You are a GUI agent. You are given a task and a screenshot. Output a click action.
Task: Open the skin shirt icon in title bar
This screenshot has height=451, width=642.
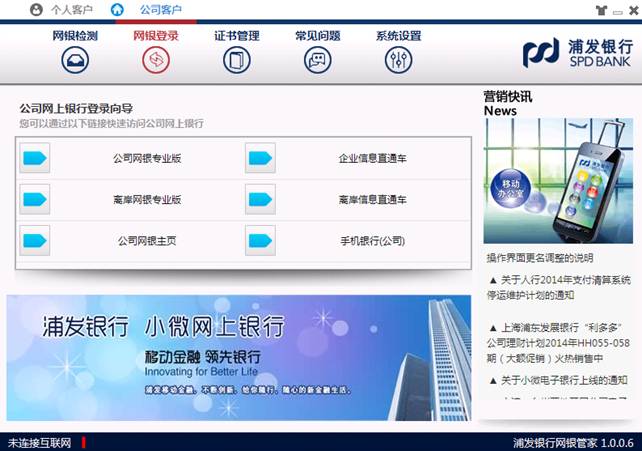(x=601, y=10)
